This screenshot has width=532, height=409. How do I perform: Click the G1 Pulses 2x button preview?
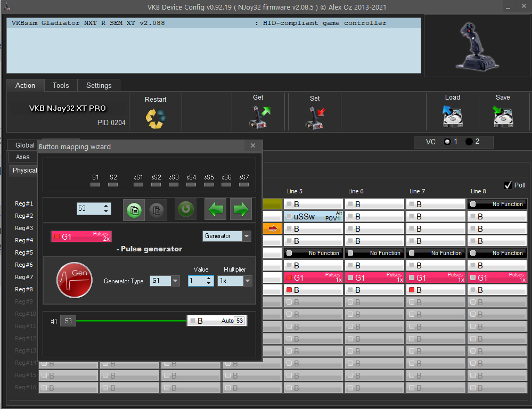point(81,236)
